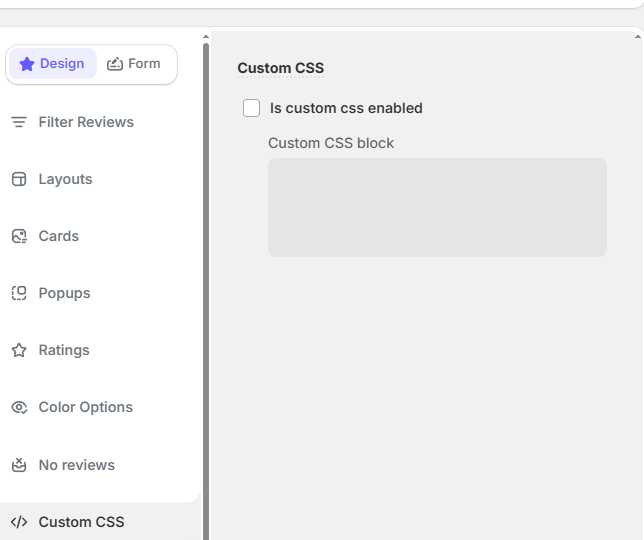
Task: Click the Cards image icon
Action: (18, 236)
